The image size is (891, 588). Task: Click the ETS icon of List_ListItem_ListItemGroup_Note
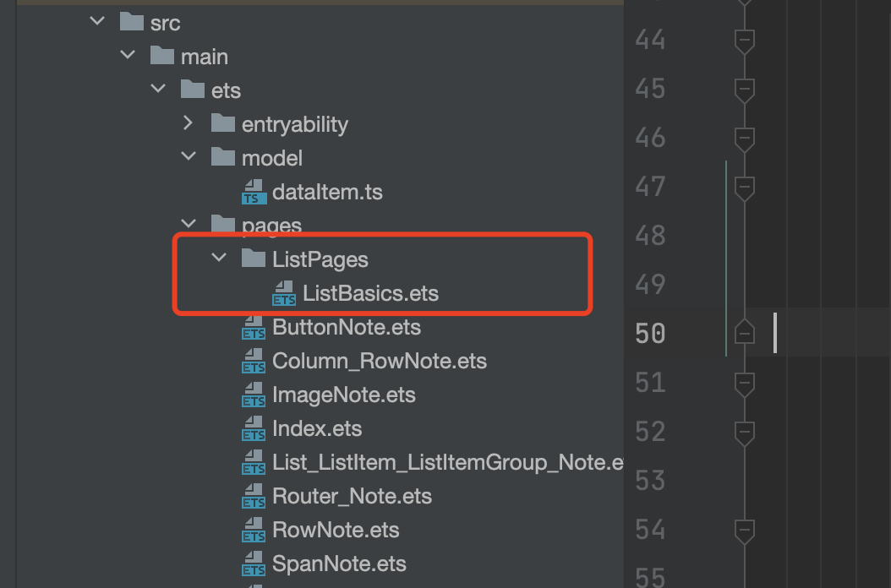coord(254,462)
